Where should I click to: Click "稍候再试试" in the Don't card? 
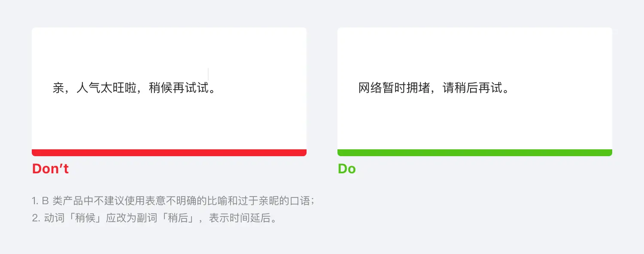pyautogui.click(x=179, y=88)
